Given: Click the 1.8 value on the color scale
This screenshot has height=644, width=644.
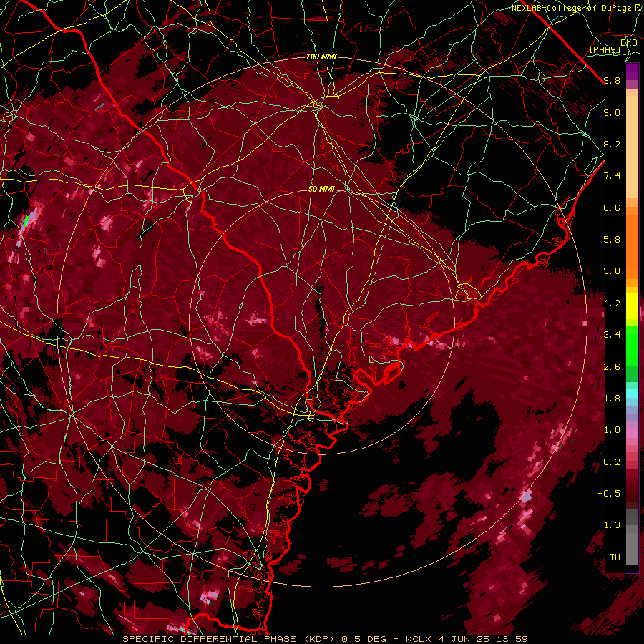Looking at the screenshot, I should (x=612, y=399).
